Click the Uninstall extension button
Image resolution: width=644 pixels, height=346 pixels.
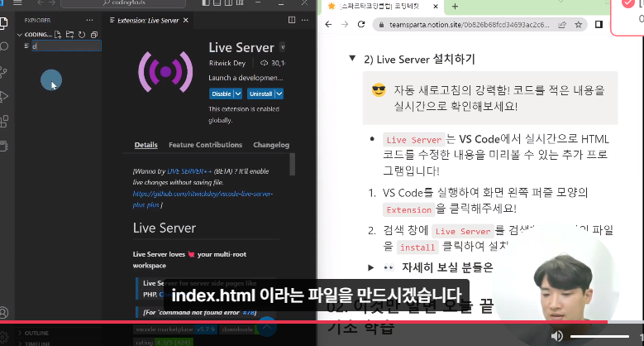[x=260, y=94]
